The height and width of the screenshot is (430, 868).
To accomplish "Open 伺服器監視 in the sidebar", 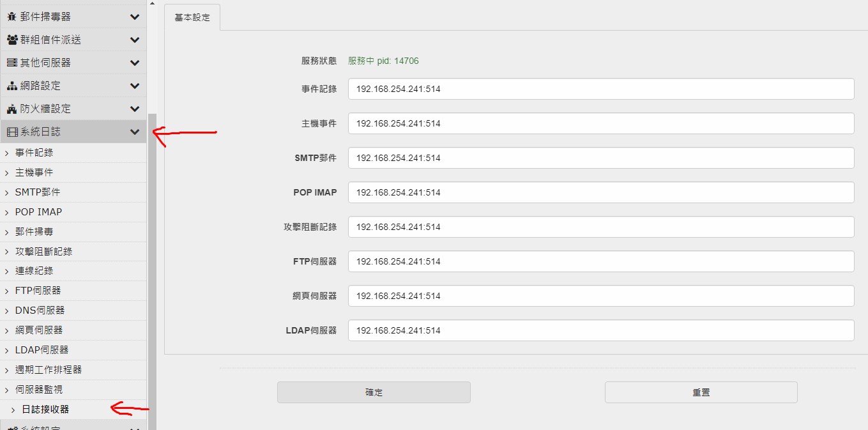I will (39, 389).
